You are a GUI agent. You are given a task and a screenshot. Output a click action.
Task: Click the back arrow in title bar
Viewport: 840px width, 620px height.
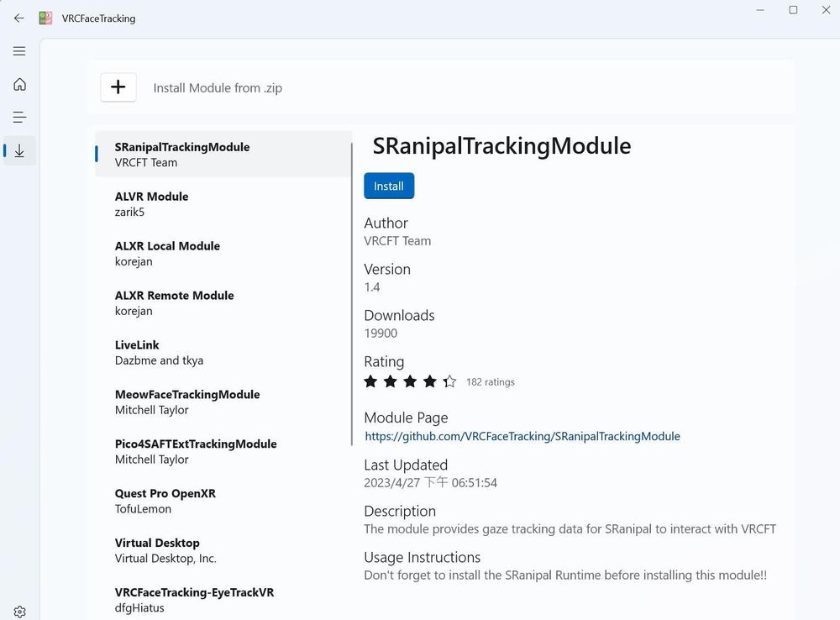pos(18,18)
